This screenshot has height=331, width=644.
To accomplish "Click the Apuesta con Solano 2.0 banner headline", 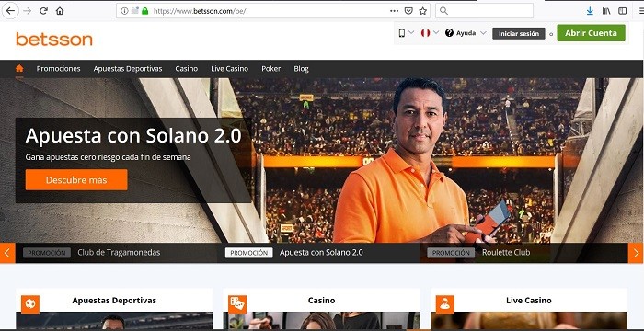I will [133, 136].
